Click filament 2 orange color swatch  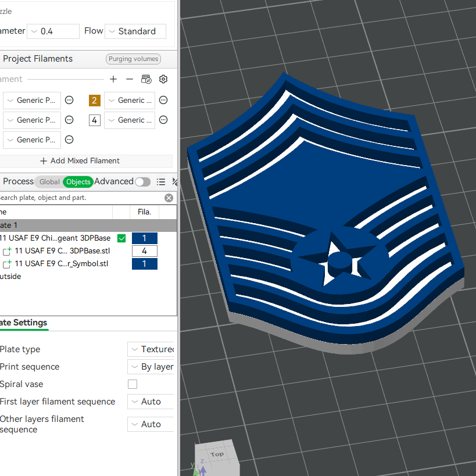point(94,100)
